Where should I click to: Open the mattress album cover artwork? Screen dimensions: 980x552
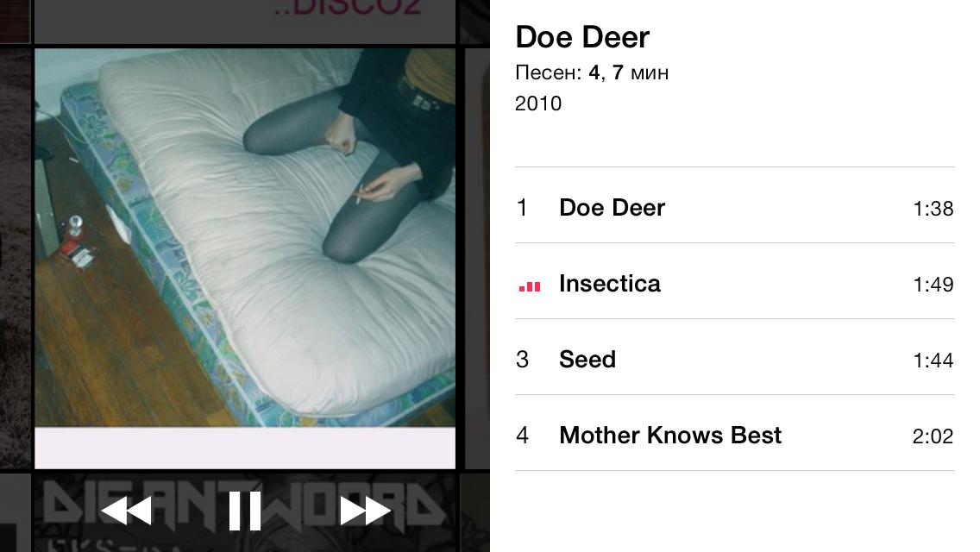pyautogui.click(x=245, y=258)
